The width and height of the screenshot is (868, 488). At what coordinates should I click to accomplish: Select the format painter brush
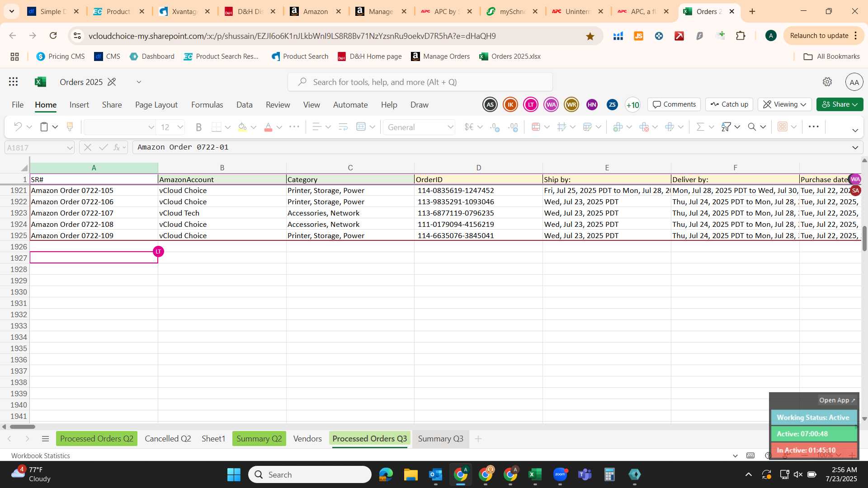(x=70, y=127)
